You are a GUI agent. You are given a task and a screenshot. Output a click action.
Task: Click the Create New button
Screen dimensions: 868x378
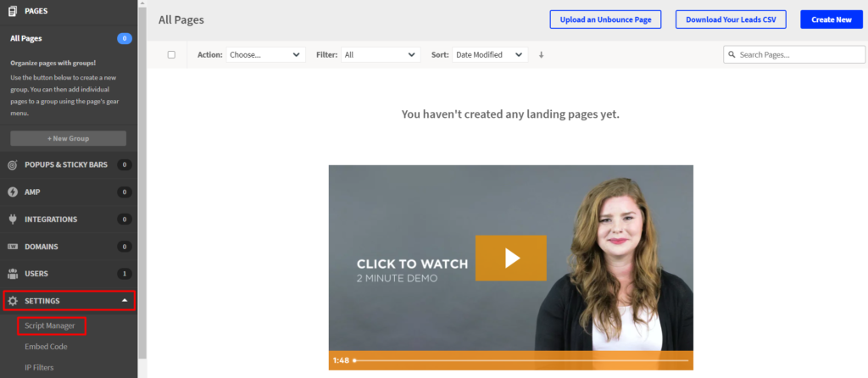(832, 19)
